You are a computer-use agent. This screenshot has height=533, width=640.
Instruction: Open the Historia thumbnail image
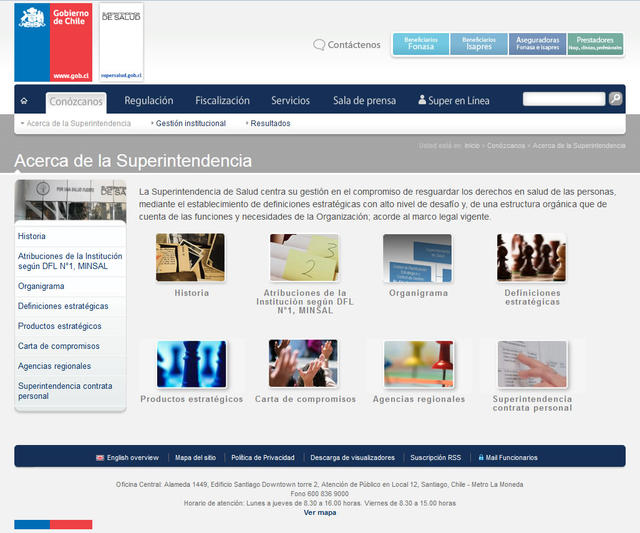coord(190,258)
